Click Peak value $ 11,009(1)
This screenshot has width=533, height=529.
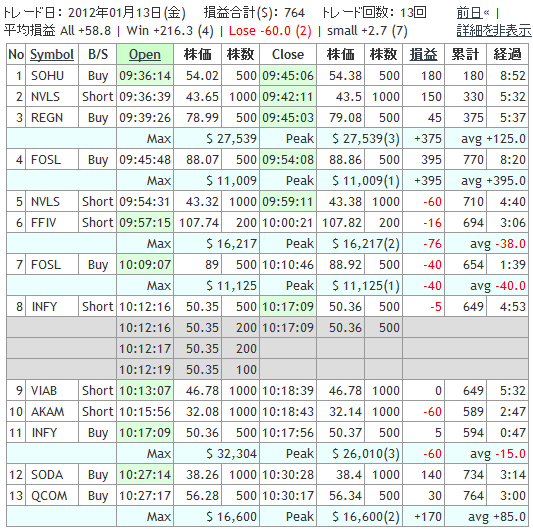point(359,181)
